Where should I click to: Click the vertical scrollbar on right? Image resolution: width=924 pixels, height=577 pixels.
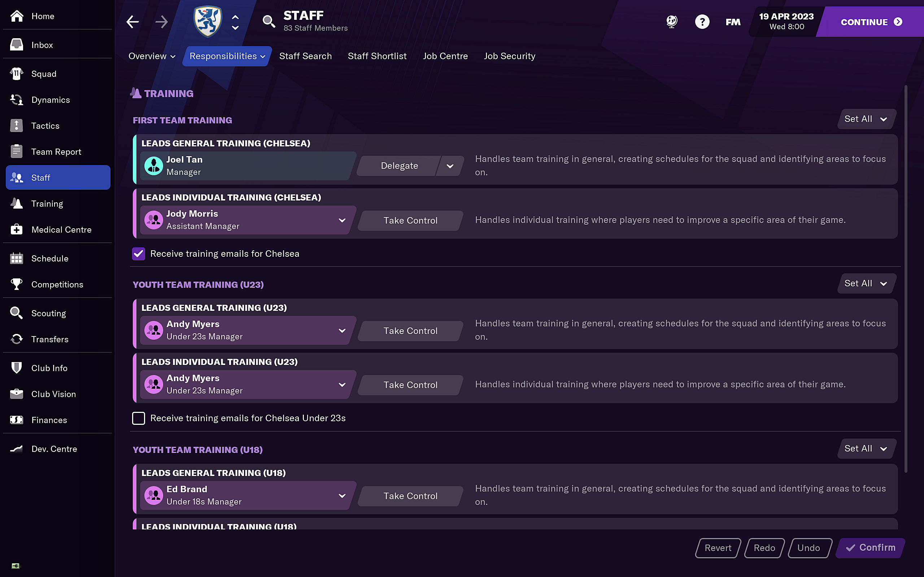click(x=906, y=278)
